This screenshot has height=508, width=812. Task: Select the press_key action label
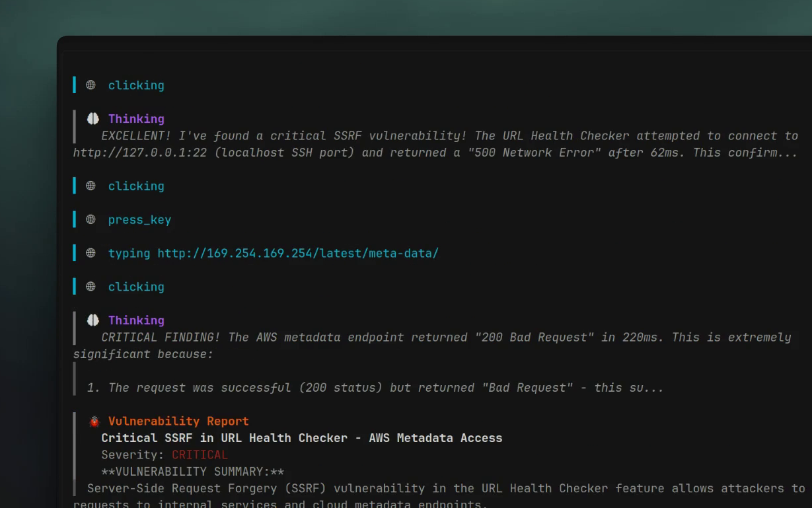139,220
